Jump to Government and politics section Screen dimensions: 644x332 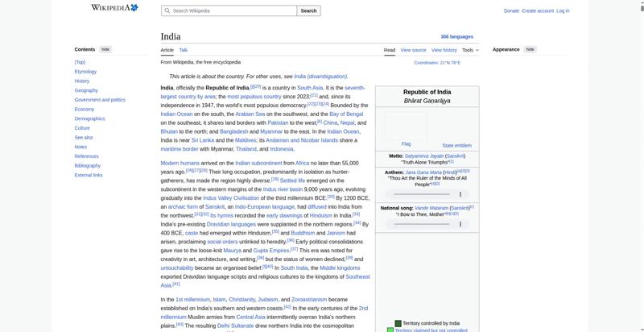tap(100, 100)
